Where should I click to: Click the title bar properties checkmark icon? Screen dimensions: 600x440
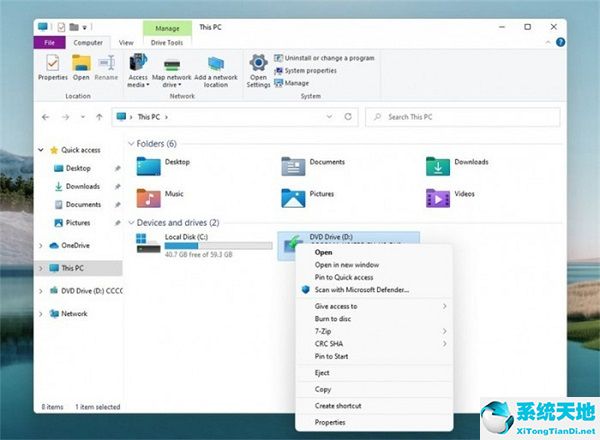61,27
